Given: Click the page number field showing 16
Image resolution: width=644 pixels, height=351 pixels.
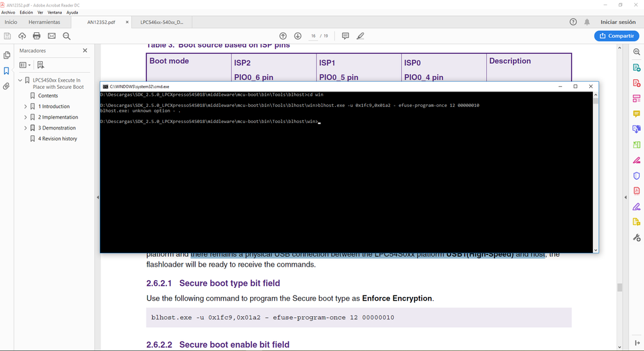Looking at the screenshot, I should (313, 36).
